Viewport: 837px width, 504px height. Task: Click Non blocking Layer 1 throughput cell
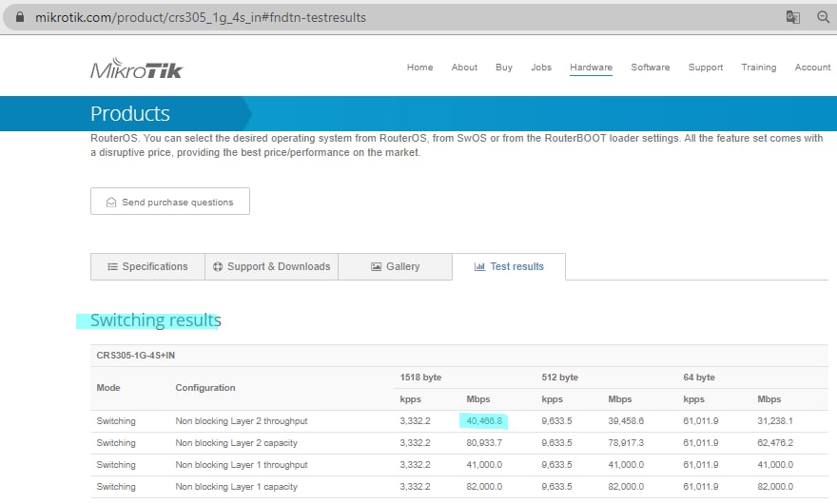242,465
